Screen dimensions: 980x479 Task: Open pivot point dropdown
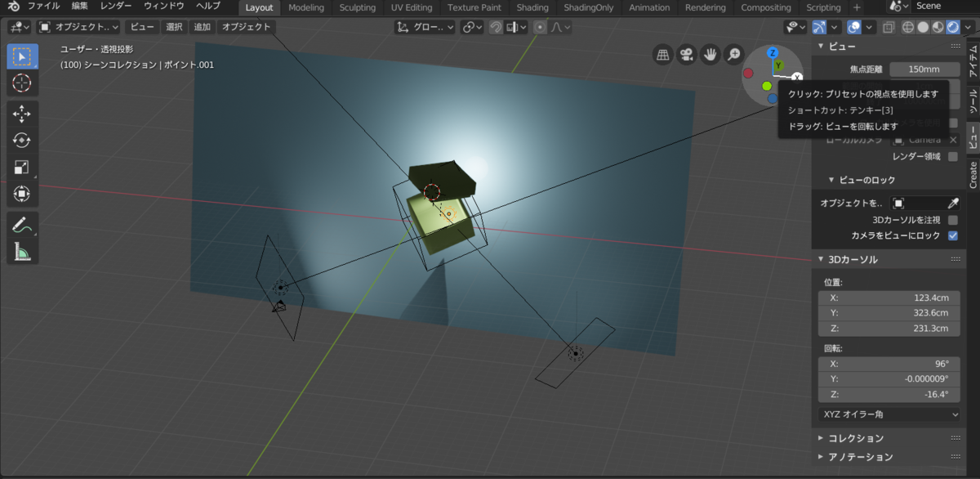click(473, 27)
